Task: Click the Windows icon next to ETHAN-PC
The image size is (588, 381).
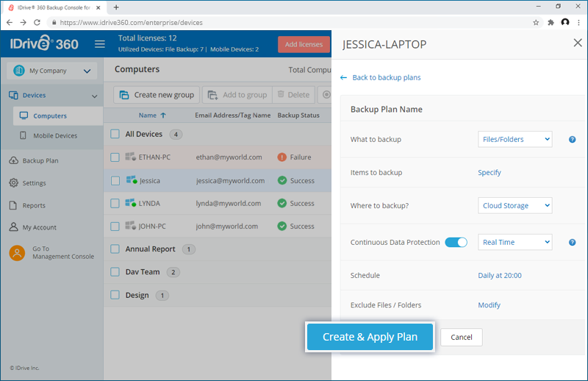Action: coord(131,157)
